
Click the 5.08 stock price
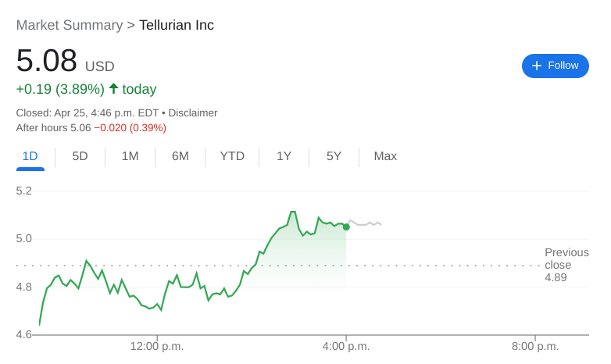47,61
